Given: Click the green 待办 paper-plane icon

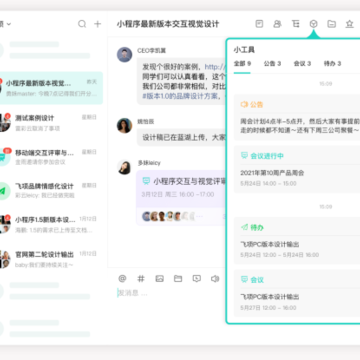Looking at the screenshot, I should 244,227.
